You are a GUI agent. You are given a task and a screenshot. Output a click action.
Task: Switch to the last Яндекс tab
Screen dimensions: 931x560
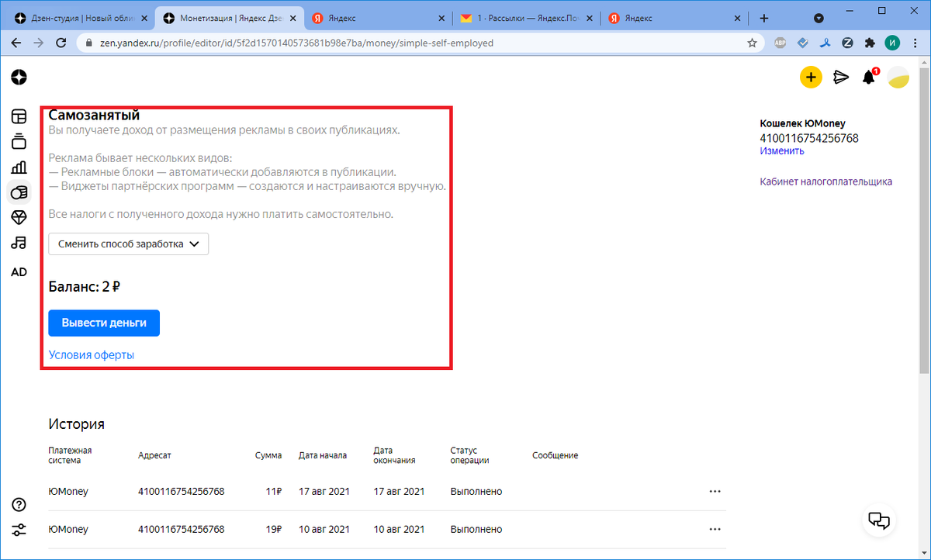(x=673, y=18)
